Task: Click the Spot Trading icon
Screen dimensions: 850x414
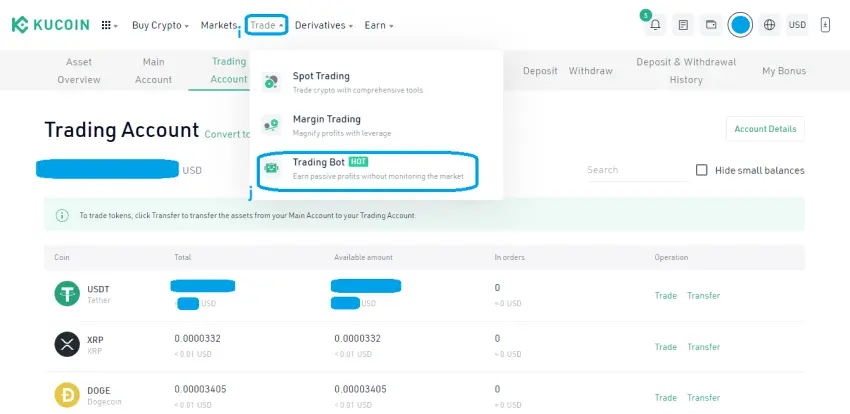Action: (x=271, y=82)
